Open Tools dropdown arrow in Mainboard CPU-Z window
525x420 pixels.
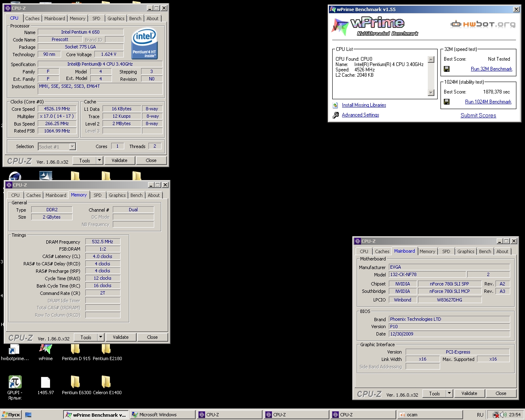point(449,393)
